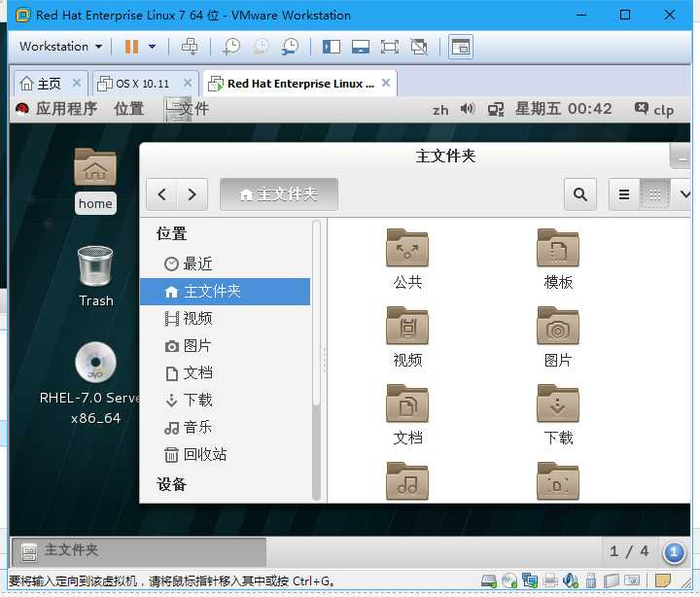The image size is (700, 597).
Task: Open 图片 in the sidebar
Action: tap(225, 346)
